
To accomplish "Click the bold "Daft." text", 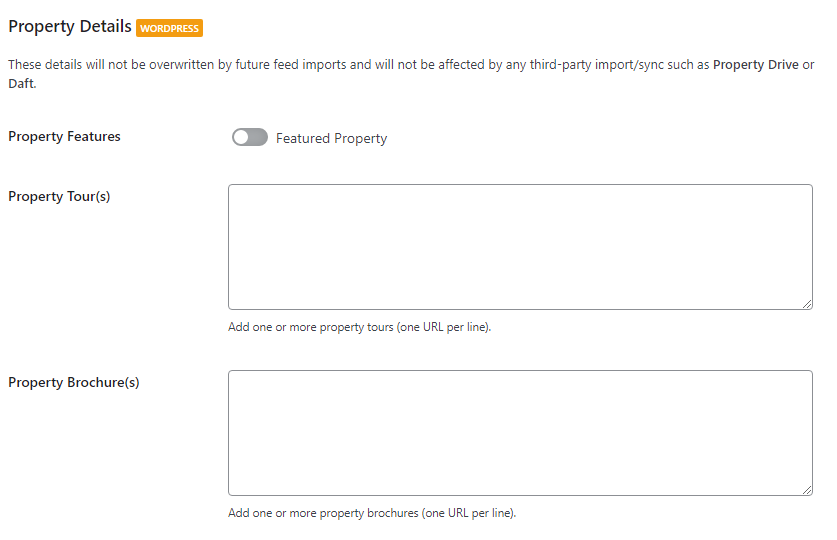I will click(22, 84).
